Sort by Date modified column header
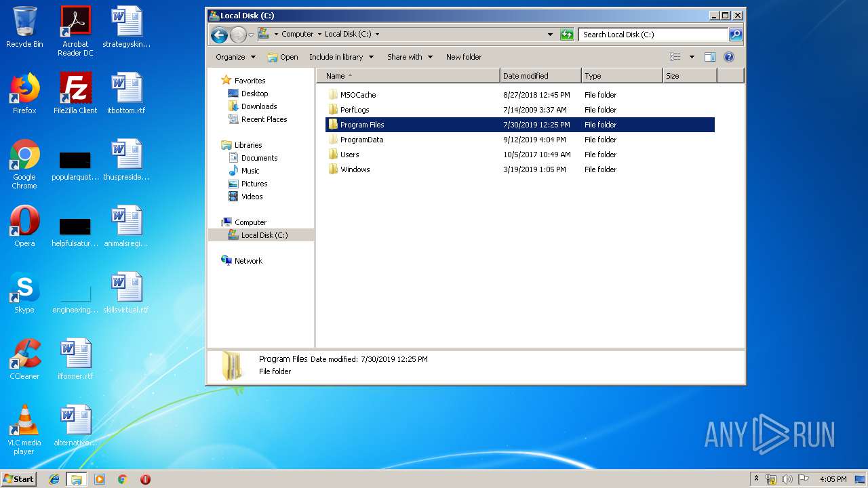This screenshot has width=868, height=488. [540, 76]
